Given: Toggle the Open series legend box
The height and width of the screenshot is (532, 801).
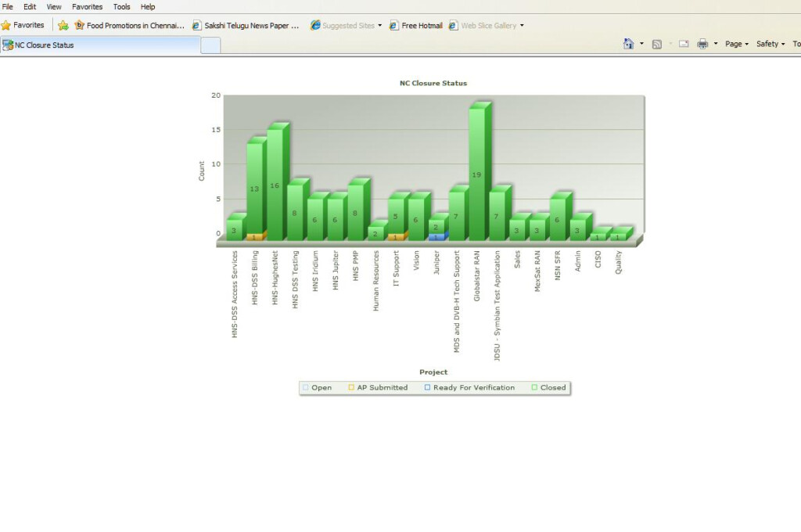Looking at the screenshot, I should point(306,387).
